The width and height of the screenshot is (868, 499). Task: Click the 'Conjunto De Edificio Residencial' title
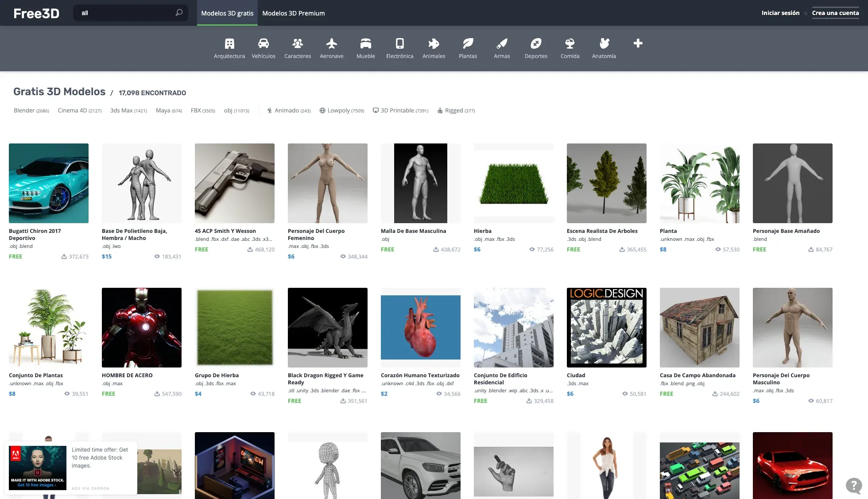[x=500, y=379]
